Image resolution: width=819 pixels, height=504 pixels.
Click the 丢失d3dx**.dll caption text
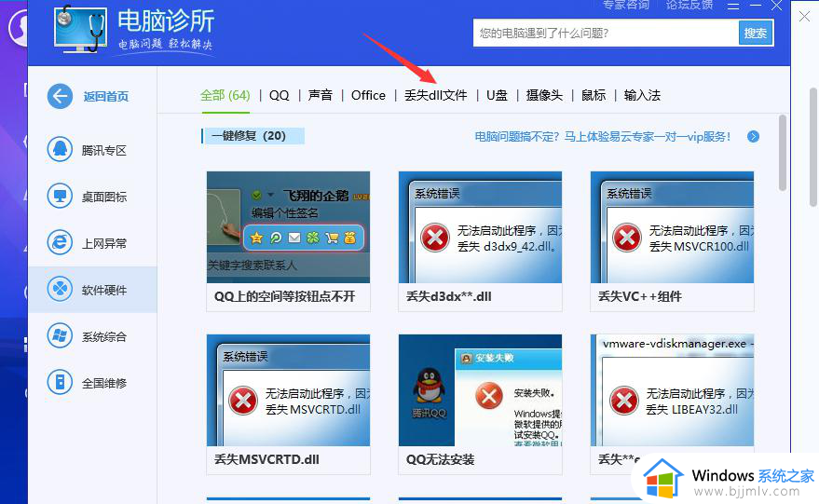(449, 296)
